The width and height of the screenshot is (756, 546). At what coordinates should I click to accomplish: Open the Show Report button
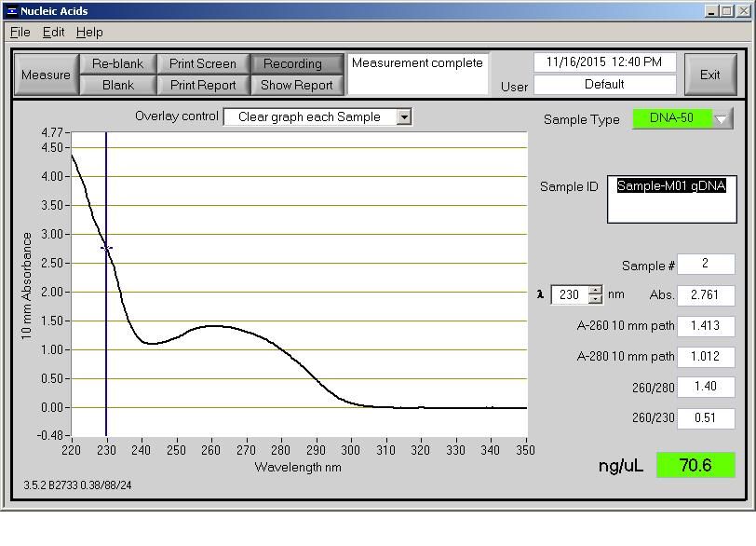click(296, 85)
